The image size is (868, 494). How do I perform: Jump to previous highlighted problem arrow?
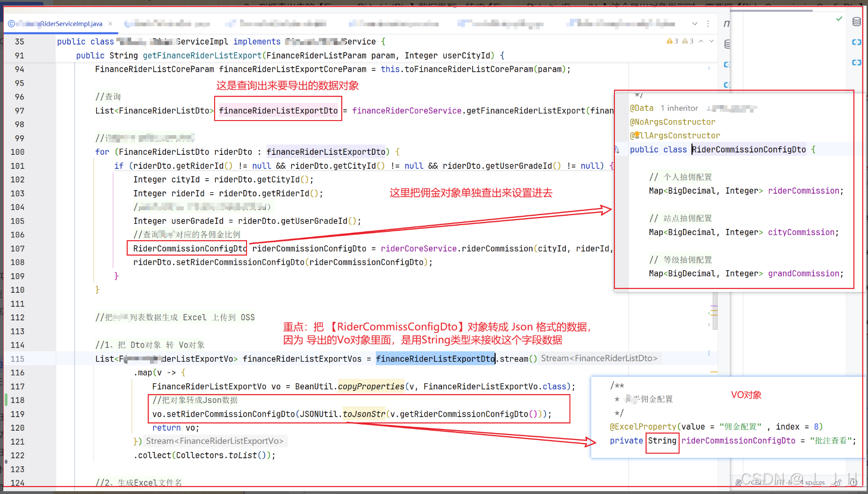[x=701, y=41]
